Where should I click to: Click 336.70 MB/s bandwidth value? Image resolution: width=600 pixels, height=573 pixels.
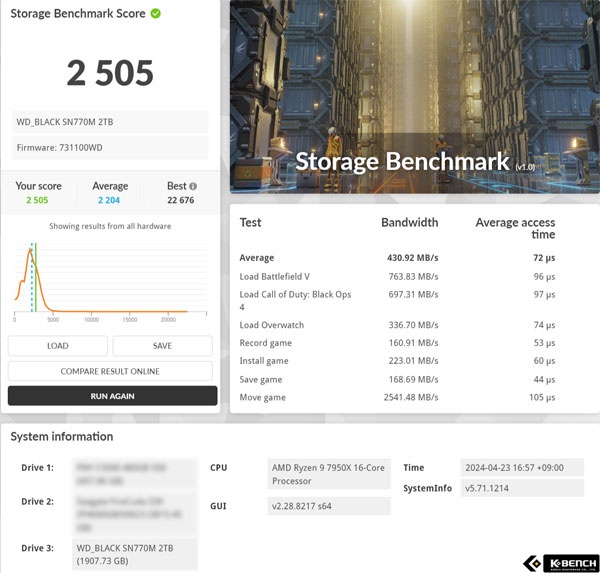click(413, 325)
